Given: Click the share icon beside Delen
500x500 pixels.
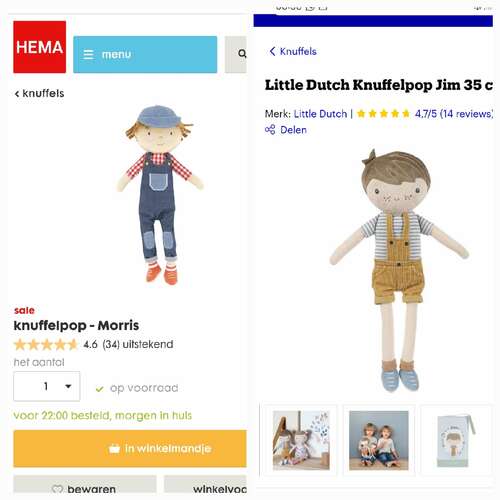Looking at the screenshot, I should click(x=270, y=130).
